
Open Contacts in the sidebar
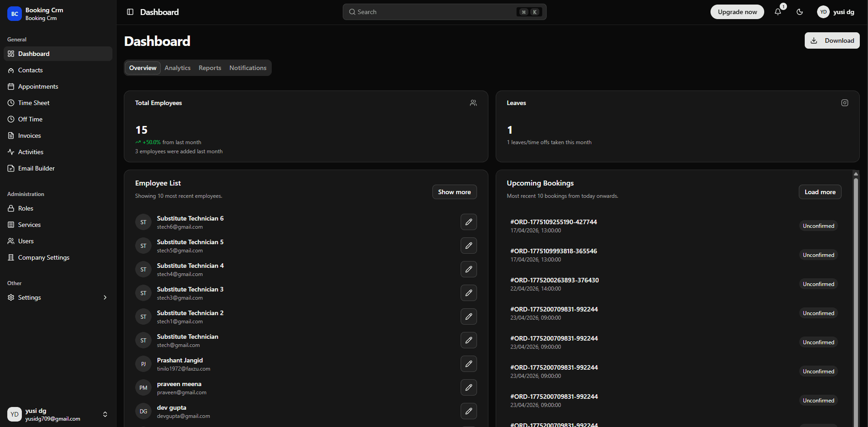click(x=58, y=70)
